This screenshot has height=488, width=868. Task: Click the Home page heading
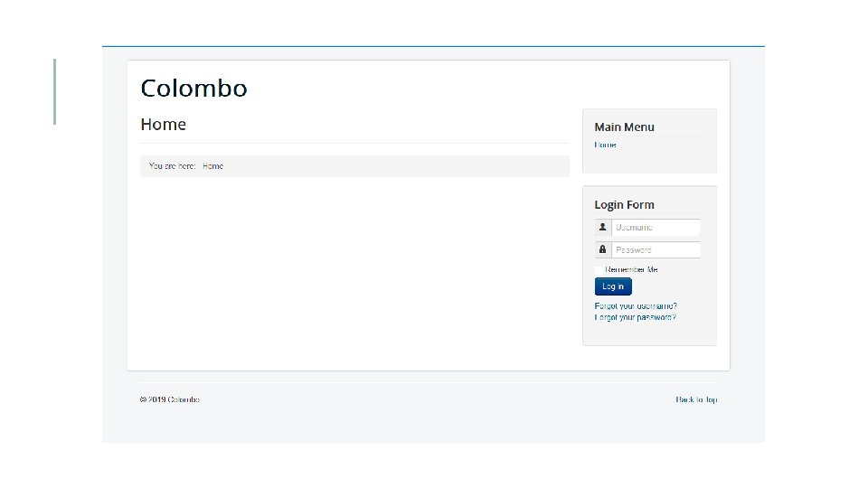tap(164, 124)
